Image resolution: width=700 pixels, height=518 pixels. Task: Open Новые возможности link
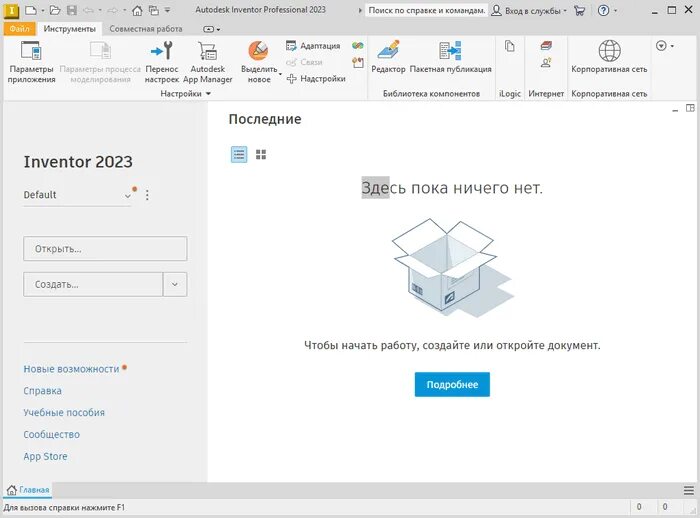[x=71, y=369]
